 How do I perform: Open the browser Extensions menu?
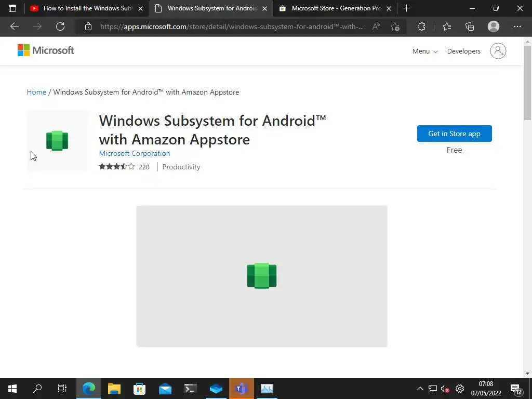click(421, 26)
